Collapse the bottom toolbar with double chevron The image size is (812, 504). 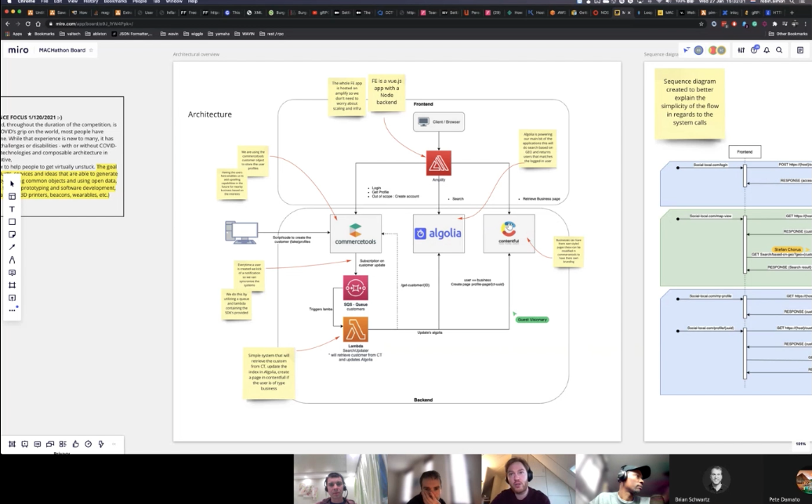click(x=114, y=444)
